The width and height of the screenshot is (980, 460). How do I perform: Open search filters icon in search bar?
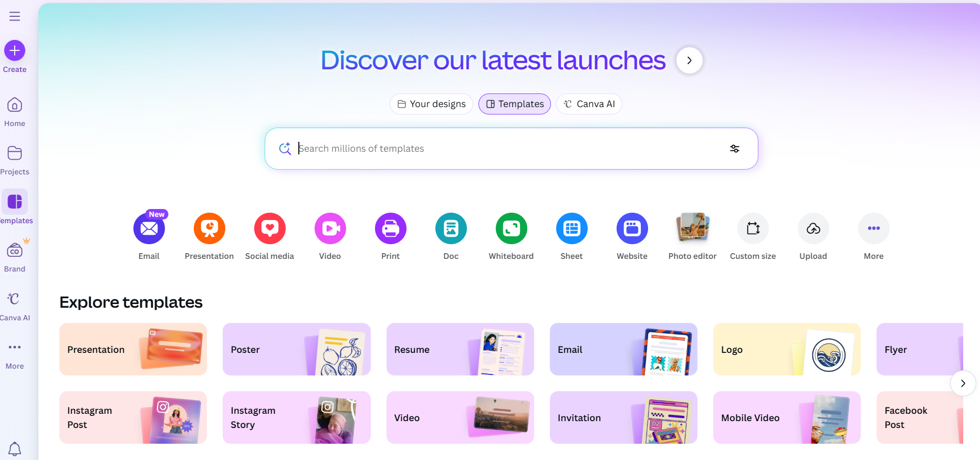[x=735, y=149]
